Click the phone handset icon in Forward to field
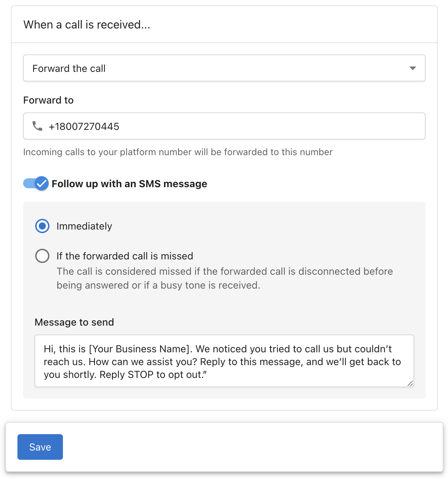The width and height of the screenshot is (448, 479). pyautogui.click(x=37, y=126)
